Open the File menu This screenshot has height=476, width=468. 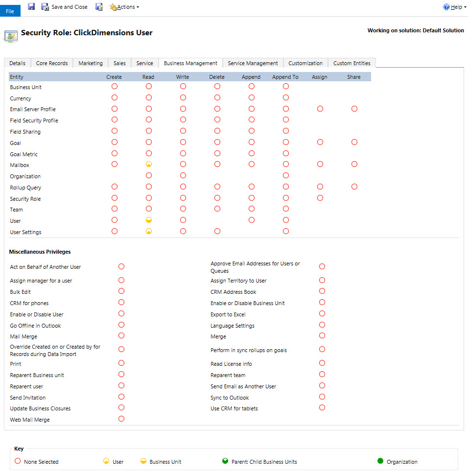point(10,11)
